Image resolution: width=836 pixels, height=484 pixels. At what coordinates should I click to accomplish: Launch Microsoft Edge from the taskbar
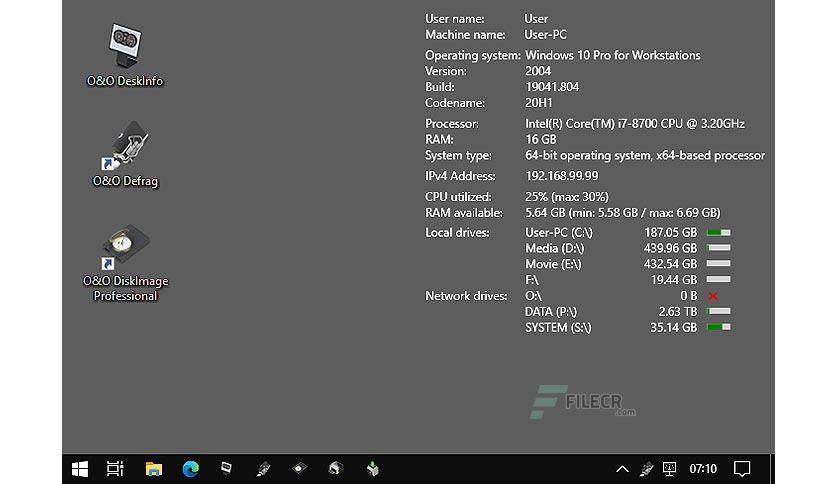pyautogui.click(x=190, y=469)
